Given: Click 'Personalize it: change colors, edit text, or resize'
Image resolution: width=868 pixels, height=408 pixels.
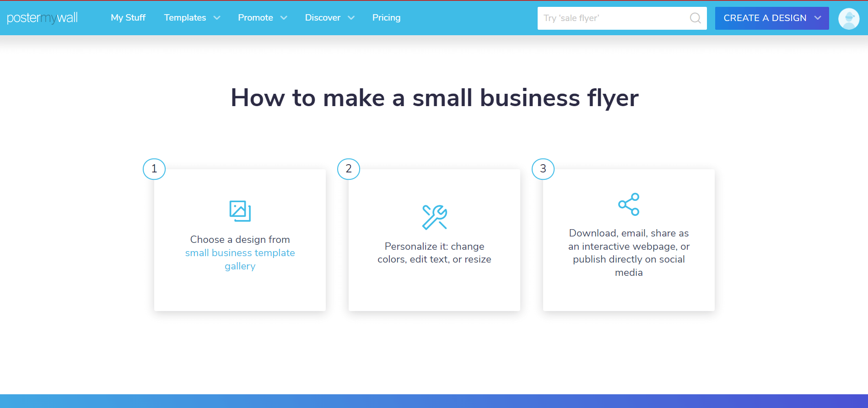Looking at the screenshot, I should [435, 253].
